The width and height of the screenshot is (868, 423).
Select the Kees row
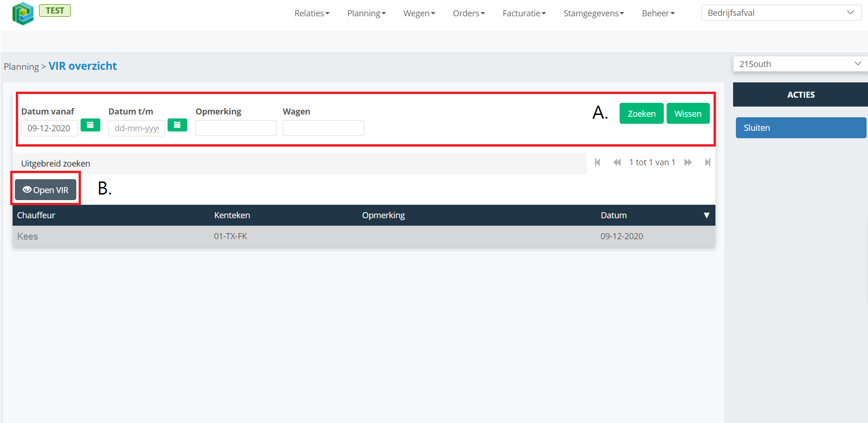pyautogui.click(x=364, y=236)
